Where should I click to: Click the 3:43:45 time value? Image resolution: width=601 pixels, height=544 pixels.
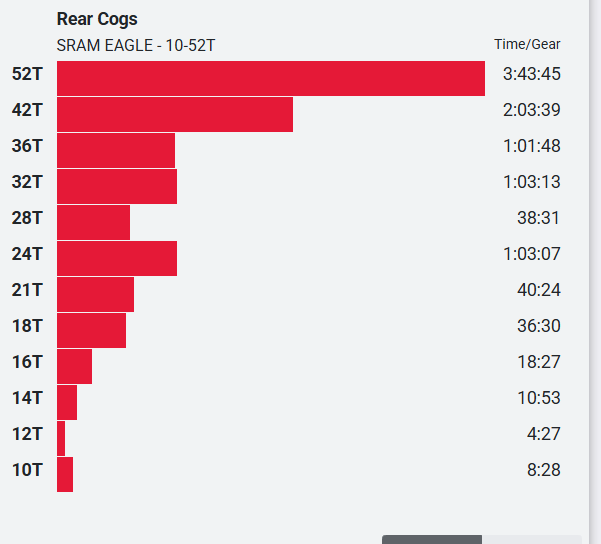coord(531,74)
